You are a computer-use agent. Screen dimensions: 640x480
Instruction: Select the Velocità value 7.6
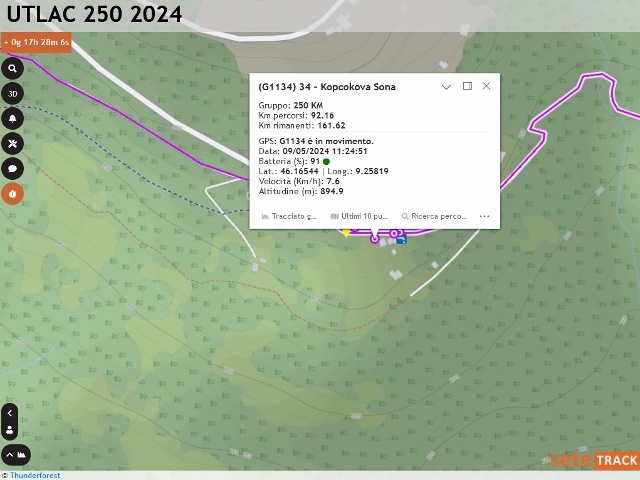pyautogui.click(x=333, y=181)
